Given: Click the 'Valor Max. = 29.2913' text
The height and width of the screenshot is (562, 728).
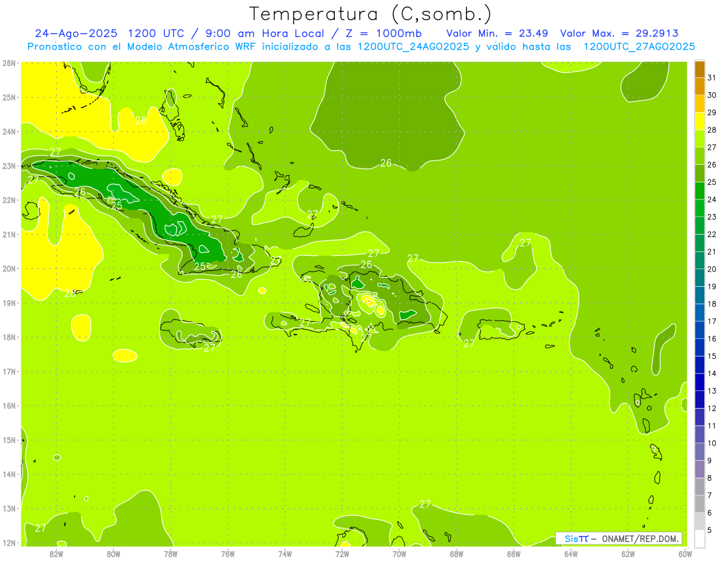Looking at the screenshot, I should (x=619, y=33).
